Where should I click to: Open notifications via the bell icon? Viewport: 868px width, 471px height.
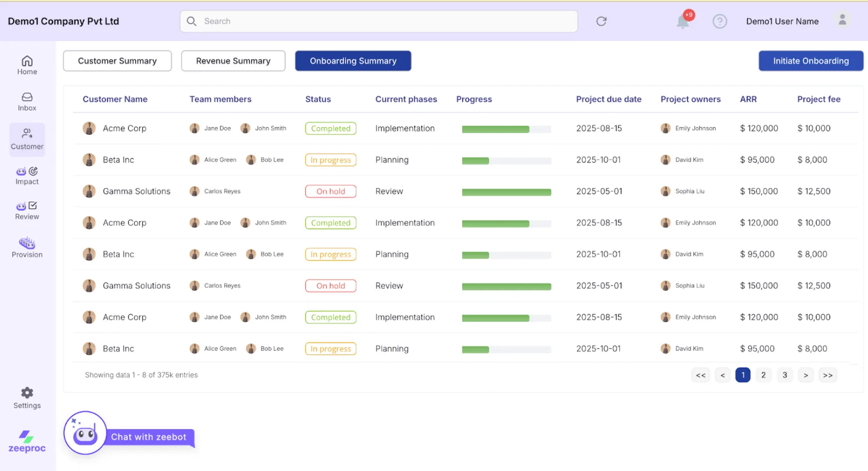click(x=683, y=21)
